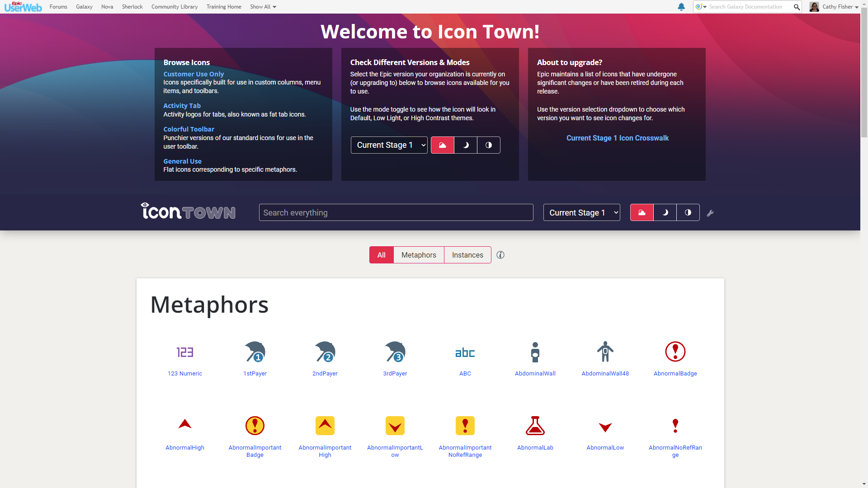Viewport: 868px width, 488px height.
Task: Follow the Activity Tab link
Action: point(182,106)
